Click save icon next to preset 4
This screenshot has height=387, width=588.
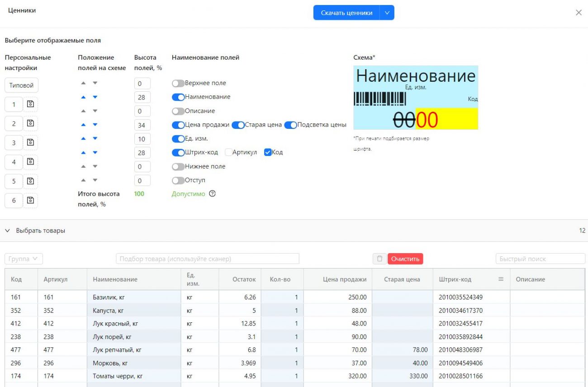point(30,162)
